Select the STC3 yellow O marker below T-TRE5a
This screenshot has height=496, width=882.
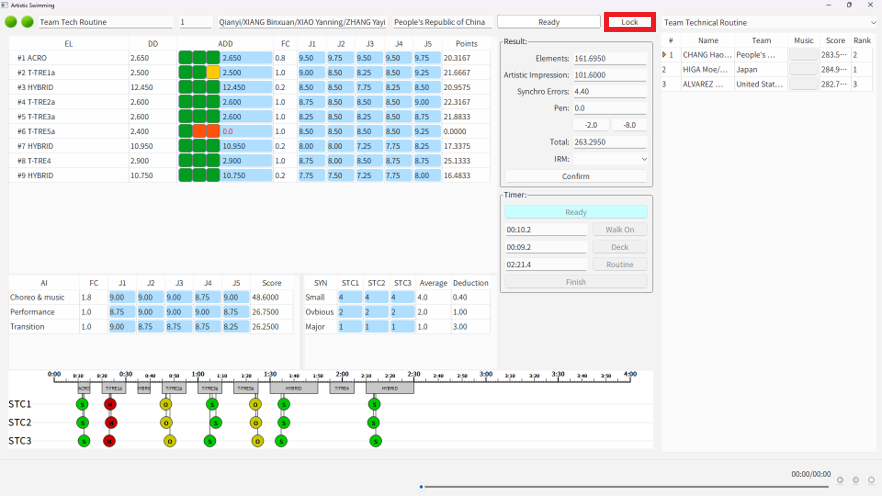coord(257,441)
